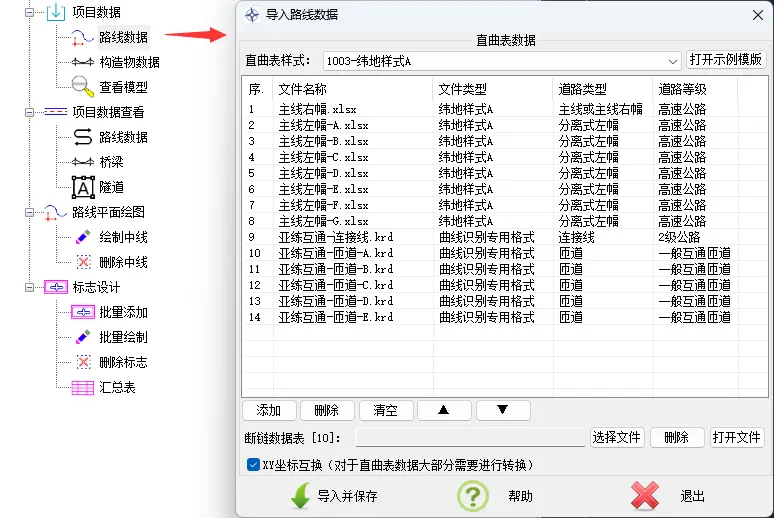
Task: Move row up with the ▲ button
Action: click(443, 411)
